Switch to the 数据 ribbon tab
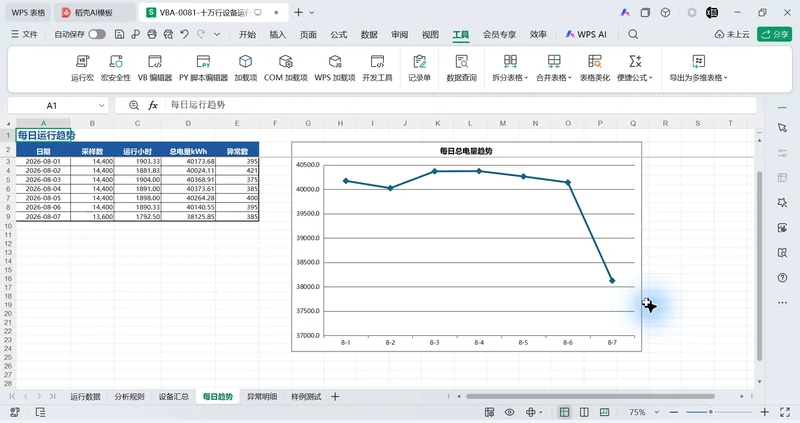Viewport: 800px width, 423px height. coord(369,34)
